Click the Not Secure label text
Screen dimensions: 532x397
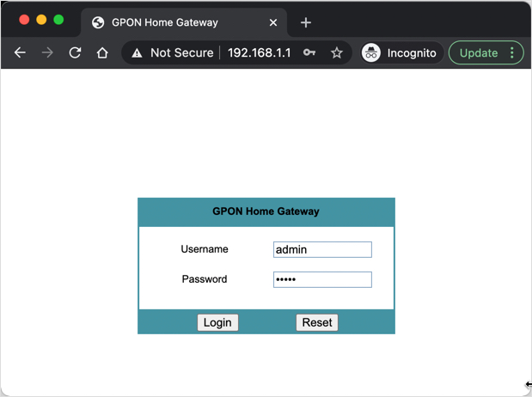pyautogui.click(x=182, y=52)
